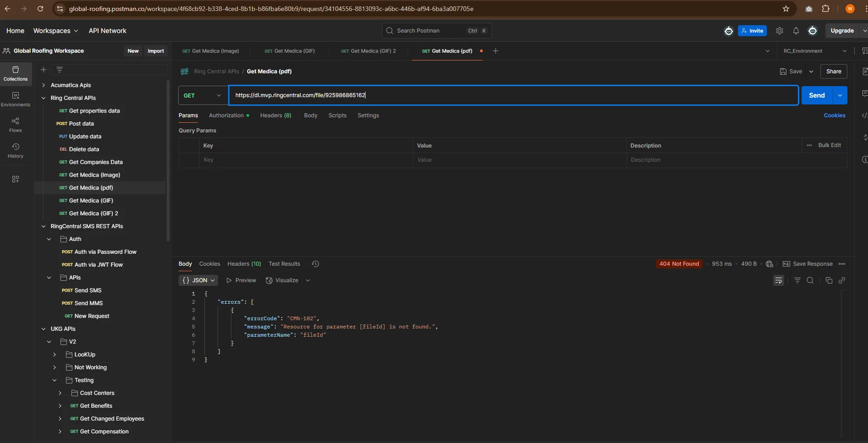Click the request URL input field

pyautogui.click(x=513, y=95)
